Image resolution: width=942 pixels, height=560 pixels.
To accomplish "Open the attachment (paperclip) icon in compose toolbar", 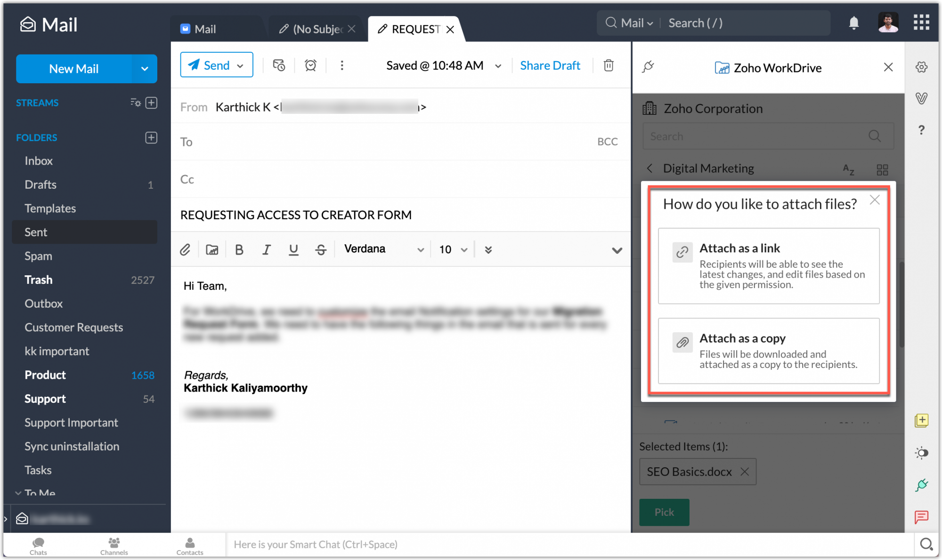I will [x=185, y=249].
